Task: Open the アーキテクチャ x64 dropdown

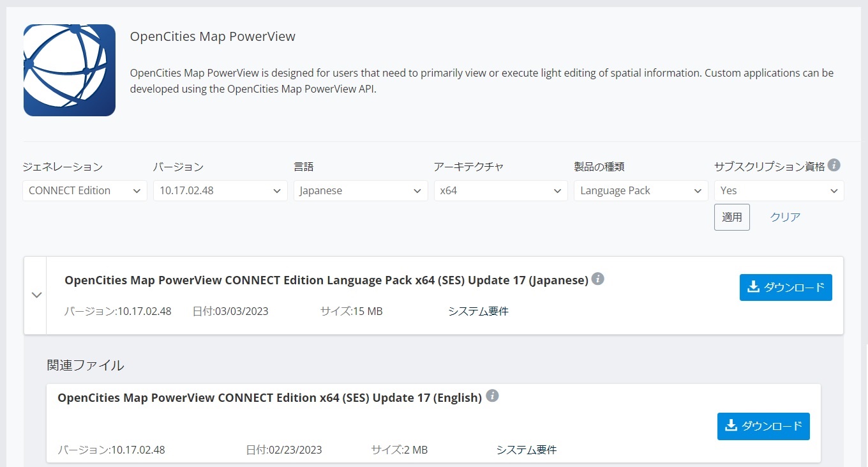Action: point(500,190)
